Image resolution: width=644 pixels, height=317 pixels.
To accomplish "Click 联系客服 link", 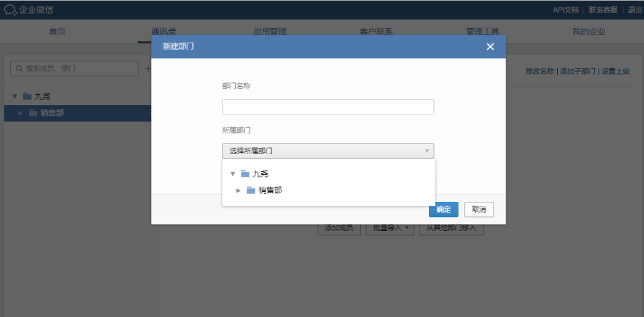I will (603, 10).
